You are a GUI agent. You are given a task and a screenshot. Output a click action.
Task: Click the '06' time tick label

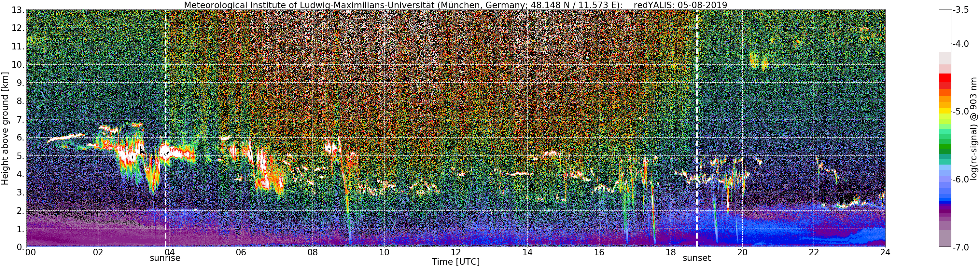coord(241,252)
